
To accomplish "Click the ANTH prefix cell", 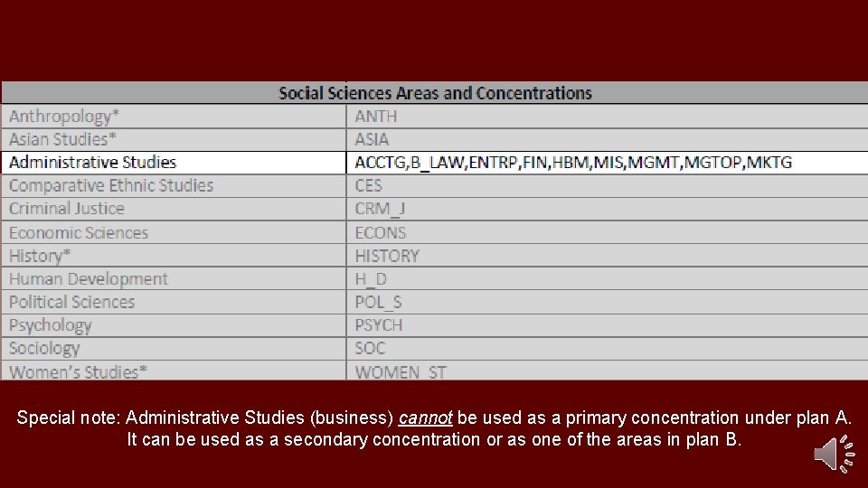I will pos(376,117).
